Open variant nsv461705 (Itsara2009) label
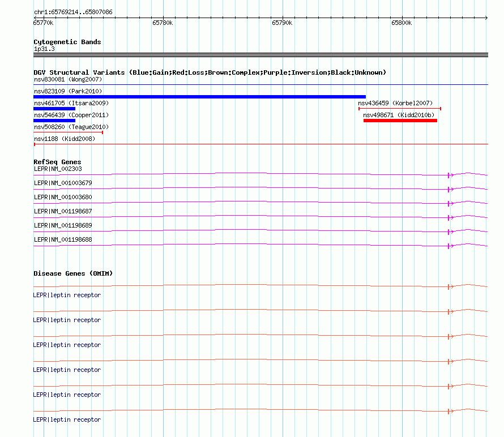Image resolution: width=504 pixels, height=437 pixels. coord(71,103)
